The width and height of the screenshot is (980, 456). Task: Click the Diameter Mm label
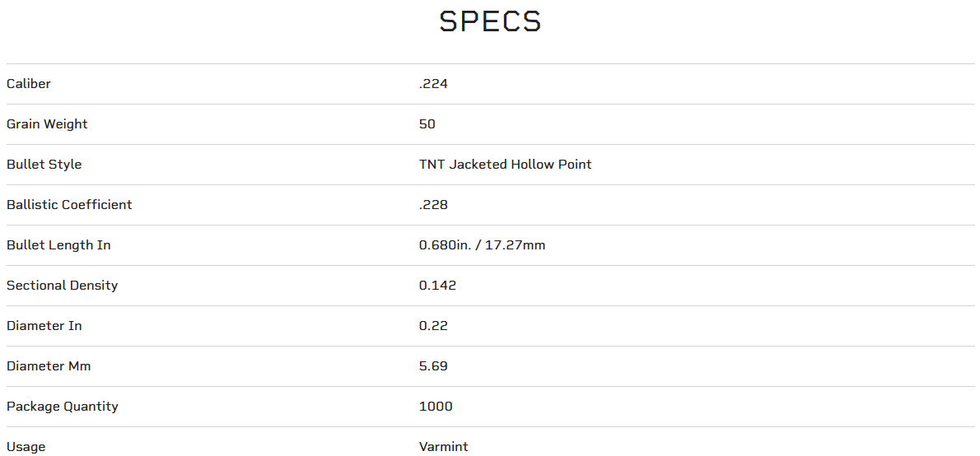click(x=49, y=366)
